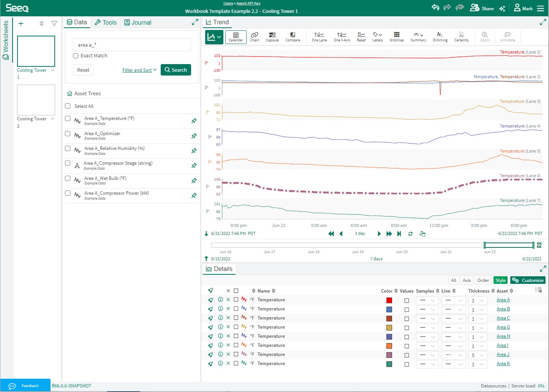This screenshot has width=549, height=392.
Task: Open Samples dropdown for Area A row
Action: (427, 301)
